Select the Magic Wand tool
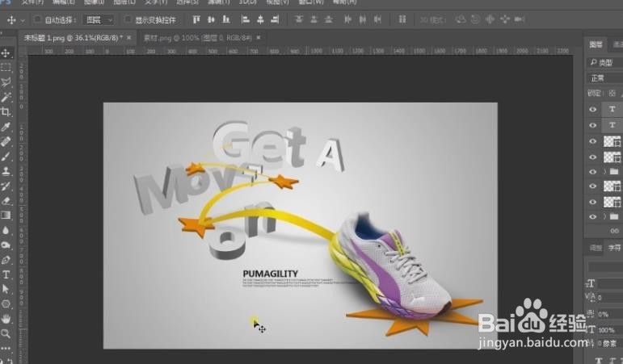 click(6, 97)
